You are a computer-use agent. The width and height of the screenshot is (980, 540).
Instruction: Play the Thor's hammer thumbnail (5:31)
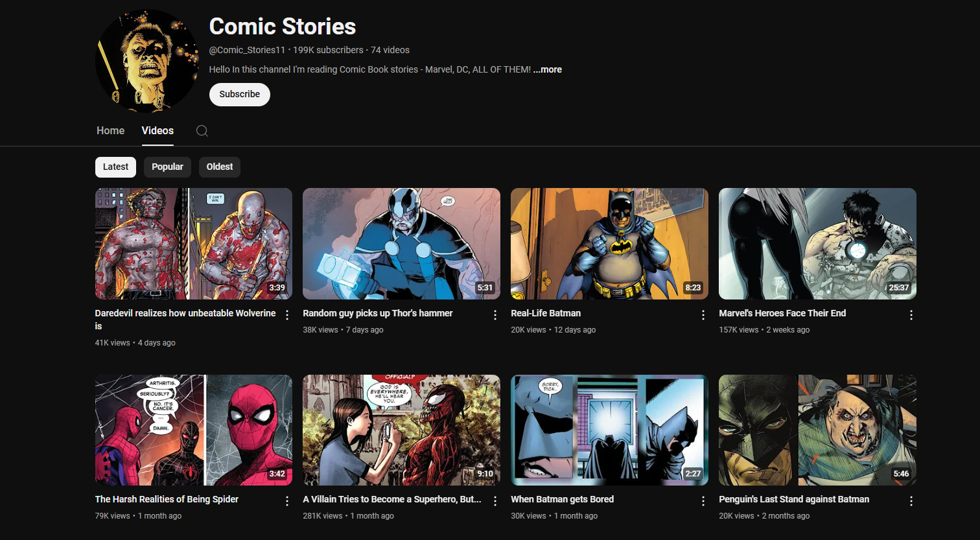click(401, 244)
